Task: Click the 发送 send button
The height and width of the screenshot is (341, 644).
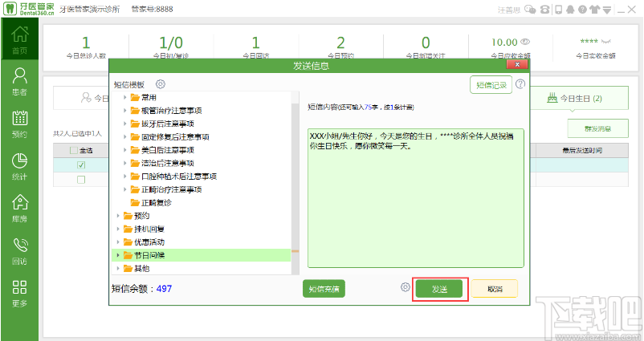Action: (x=439, y=289)
